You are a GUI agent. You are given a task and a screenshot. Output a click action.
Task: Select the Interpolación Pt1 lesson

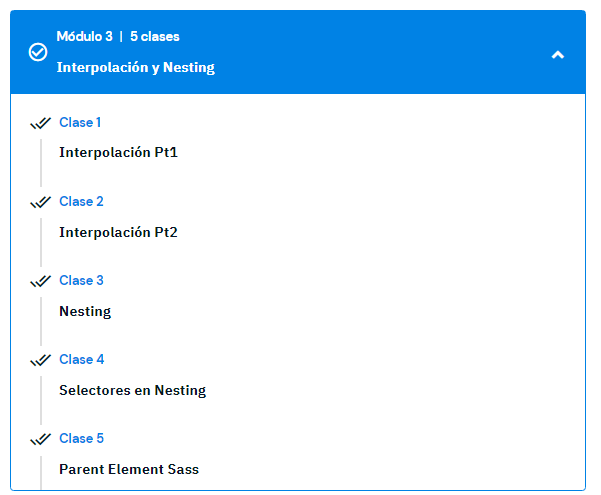click(x=118, y=153)
